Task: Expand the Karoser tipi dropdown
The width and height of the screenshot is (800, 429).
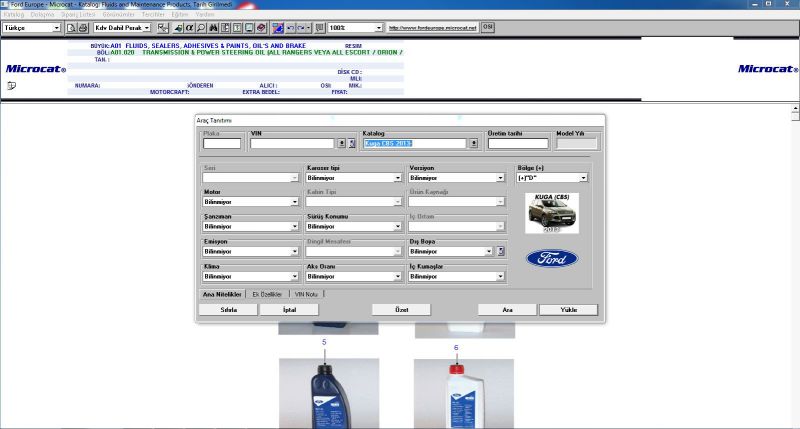Action: [x=397, y=178]
